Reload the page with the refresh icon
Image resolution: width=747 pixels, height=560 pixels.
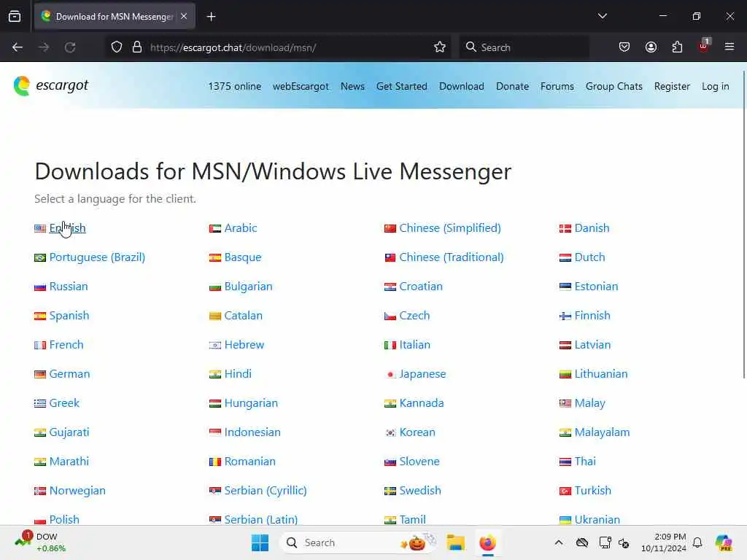(x=70, y=47)
